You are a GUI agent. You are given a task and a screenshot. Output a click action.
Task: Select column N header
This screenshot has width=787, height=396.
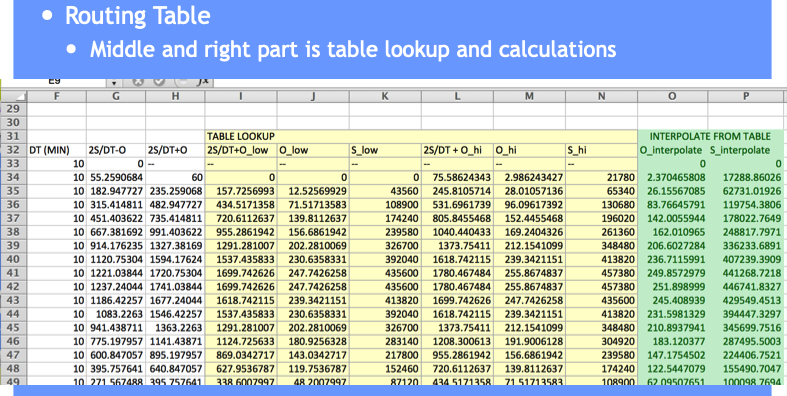point(601,96)
